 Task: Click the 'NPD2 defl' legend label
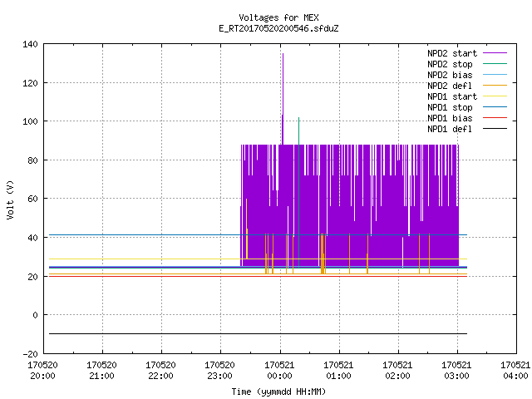[x=450, y=86]
